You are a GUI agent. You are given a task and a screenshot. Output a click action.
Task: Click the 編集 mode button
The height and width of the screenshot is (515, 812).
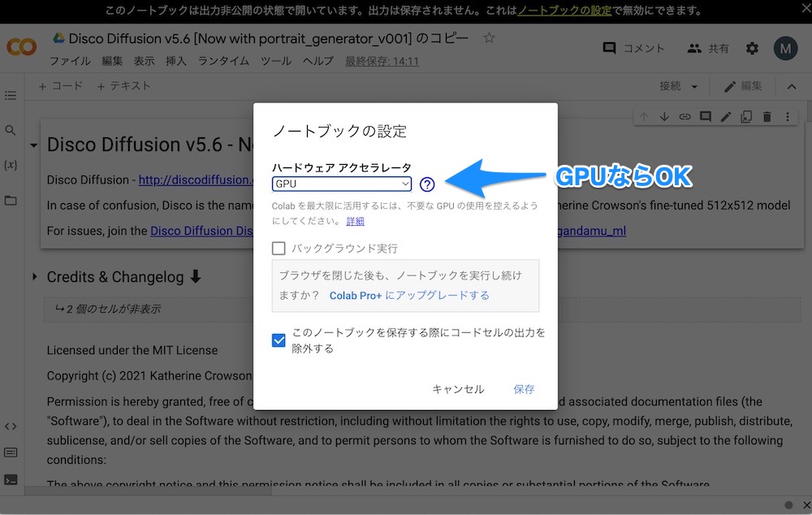coord(743,87)
